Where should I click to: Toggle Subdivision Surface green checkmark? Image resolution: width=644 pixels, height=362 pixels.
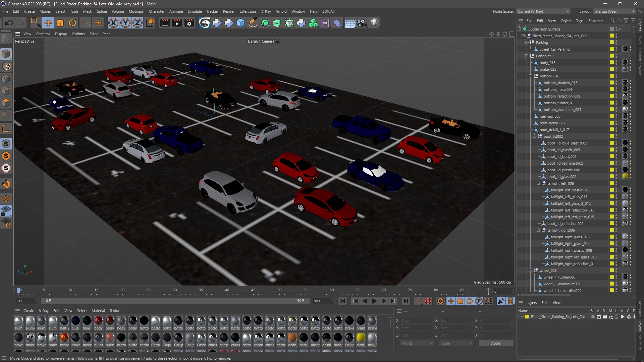coord(620,29)
